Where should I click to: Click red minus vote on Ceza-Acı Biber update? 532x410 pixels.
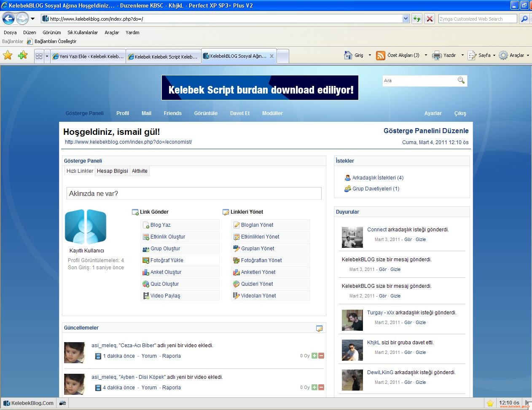point(321,356)
